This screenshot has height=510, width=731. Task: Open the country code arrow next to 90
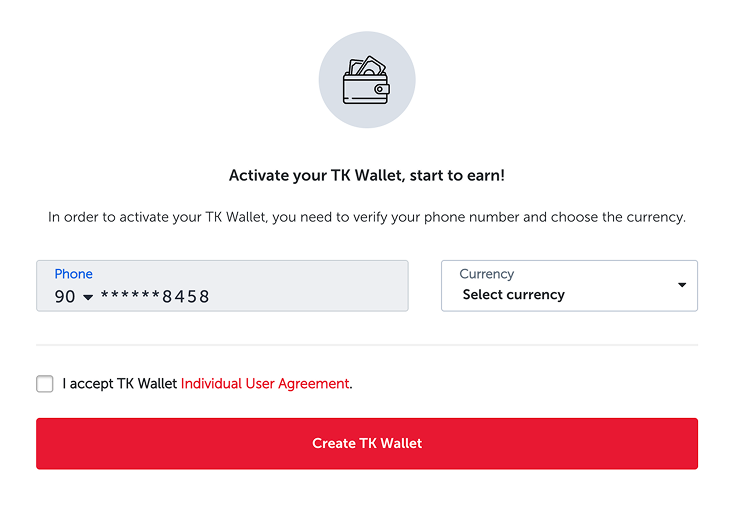point(88,297)
